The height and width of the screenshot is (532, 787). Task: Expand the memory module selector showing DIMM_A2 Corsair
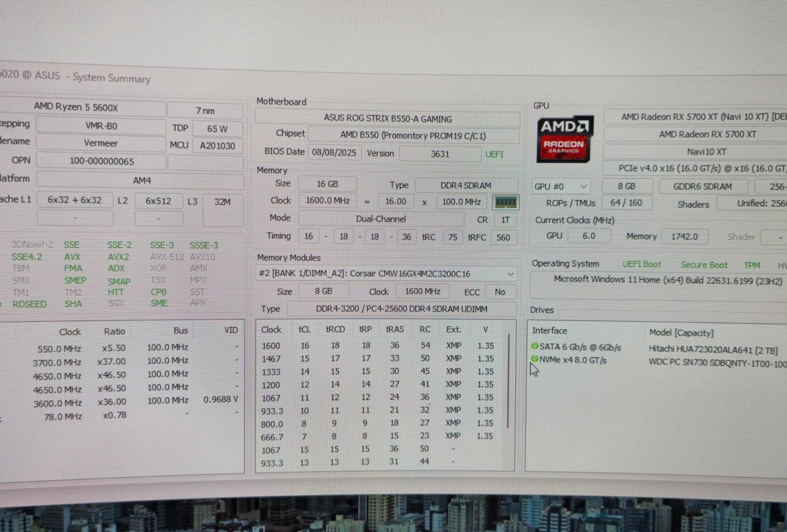(386, 274)
